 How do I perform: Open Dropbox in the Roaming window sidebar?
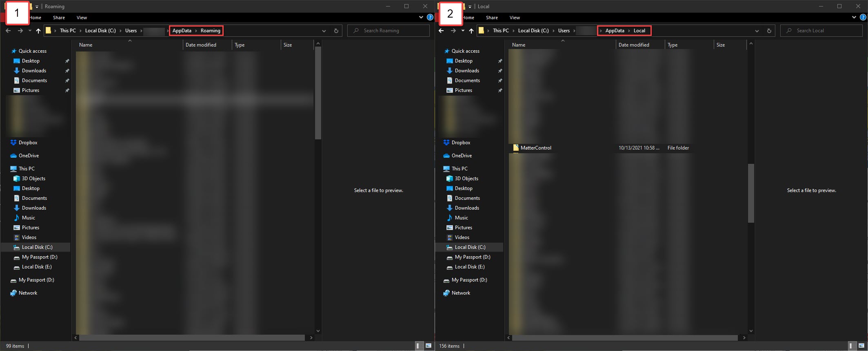[x=28, y=143]
